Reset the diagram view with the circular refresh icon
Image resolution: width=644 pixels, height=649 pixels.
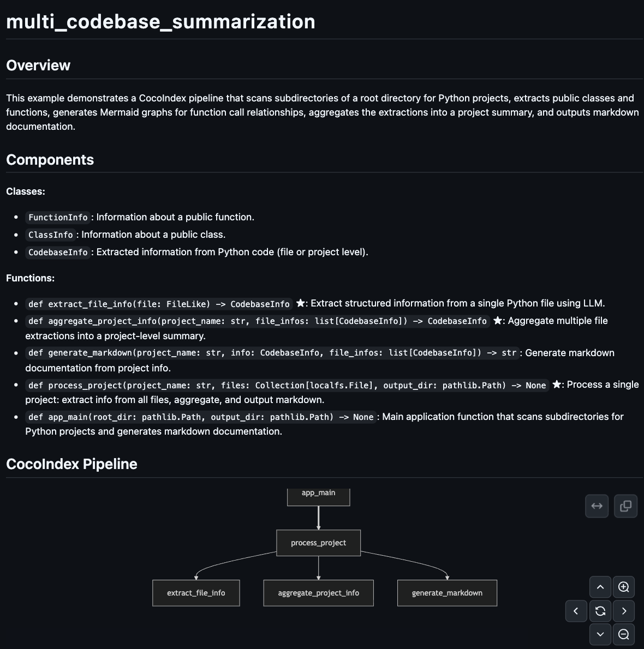click(x=600, y=611)
